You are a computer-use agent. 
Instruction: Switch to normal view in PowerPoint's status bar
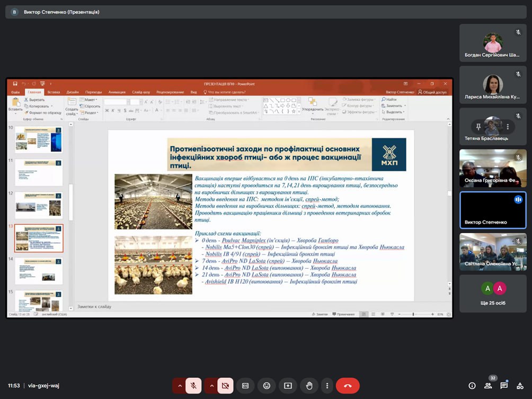(x=363, y=315)
